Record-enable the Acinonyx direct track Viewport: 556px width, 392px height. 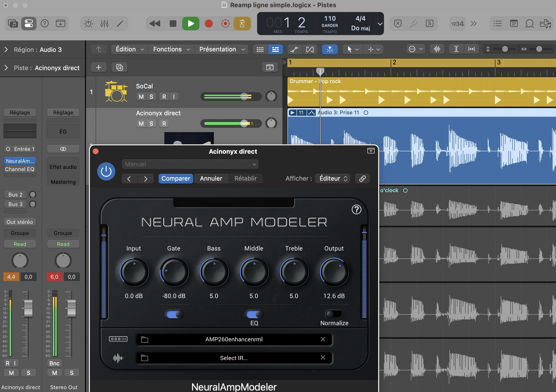coord(164,124)
